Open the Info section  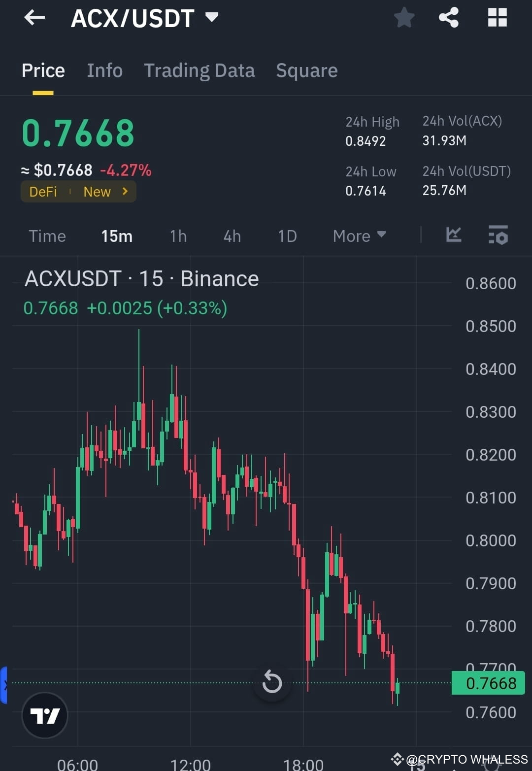105,70
